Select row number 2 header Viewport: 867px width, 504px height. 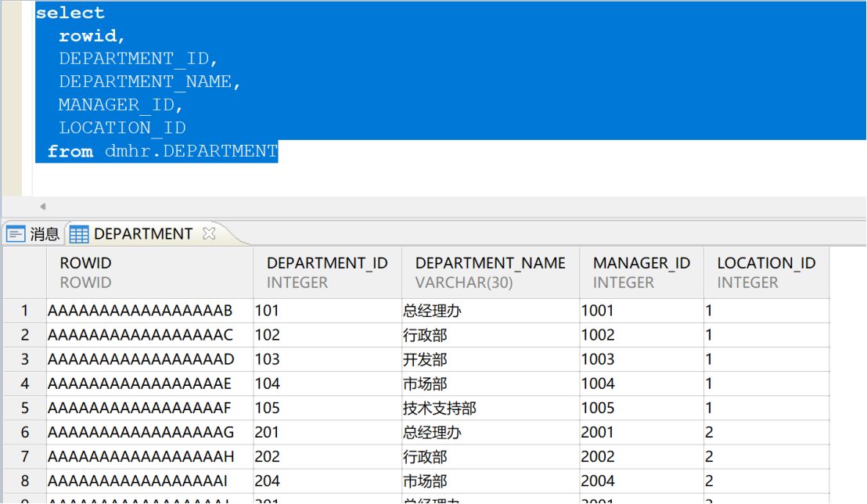pyautogui.click(x=25, y=335)
